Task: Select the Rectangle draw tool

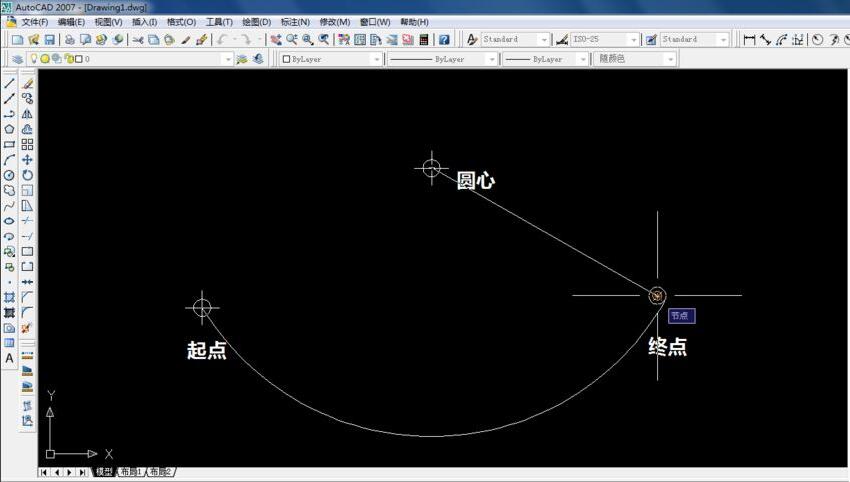Action: [9, 145]
